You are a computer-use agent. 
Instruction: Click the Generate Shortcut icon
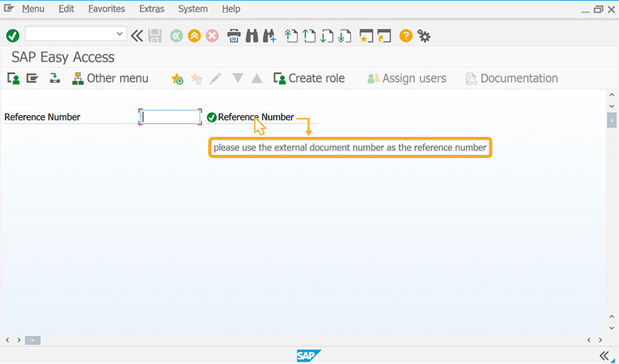point(384,36)
